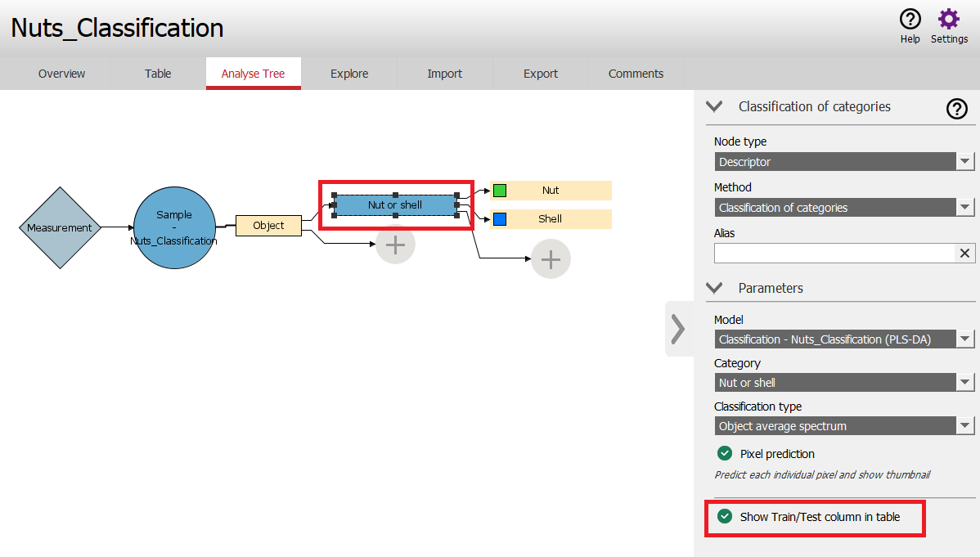Click the green Nut color swatch
980x557 pixels.
coord(500,191)
